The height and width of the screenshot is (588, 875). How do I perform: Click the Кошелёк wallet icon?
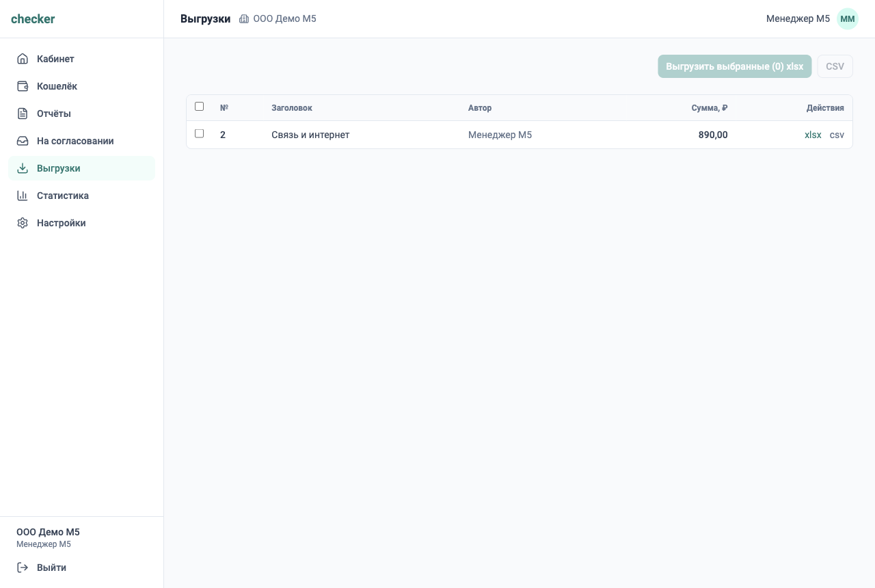coord(23,86)
